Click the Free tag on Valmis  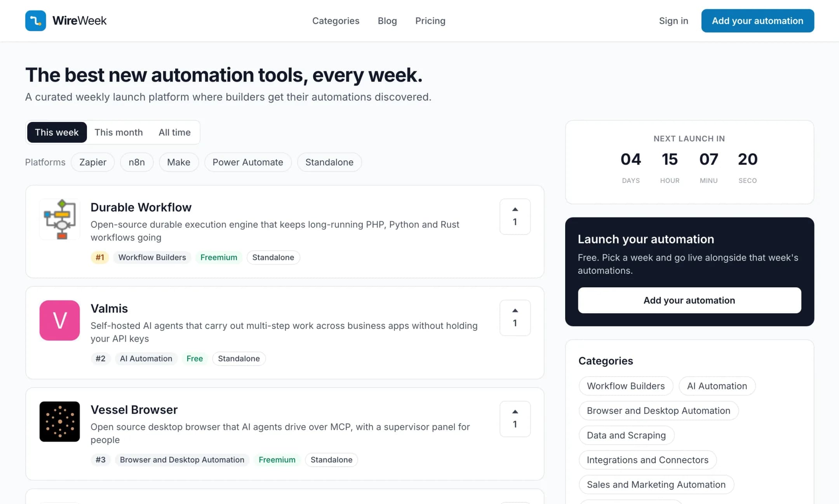coord(195,358)
